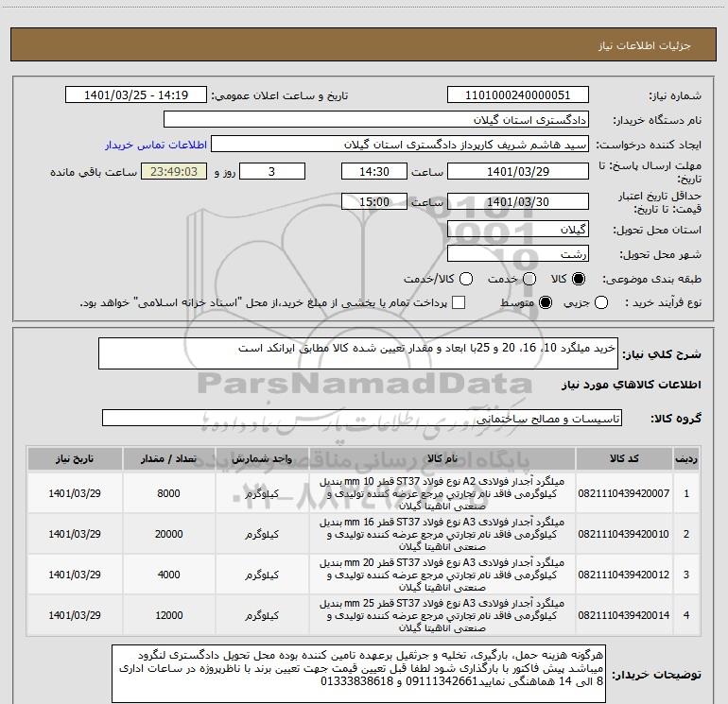Screen dimensions: 728x704
Task: Click the تعداد / مقدار column header
Action: 168,459
